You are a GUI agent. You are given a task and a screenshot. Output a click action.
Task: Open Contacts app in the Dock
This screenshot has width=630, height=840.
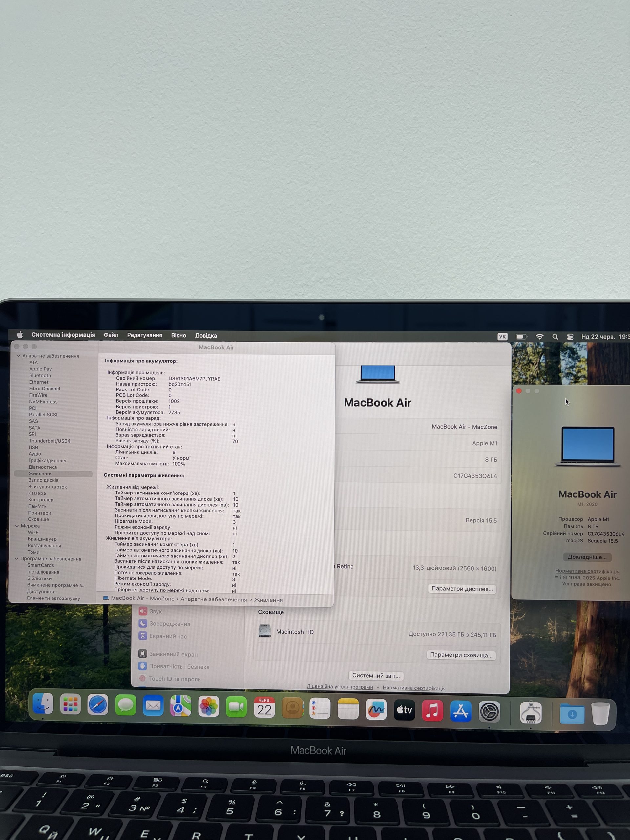click(x=292, y=708)
